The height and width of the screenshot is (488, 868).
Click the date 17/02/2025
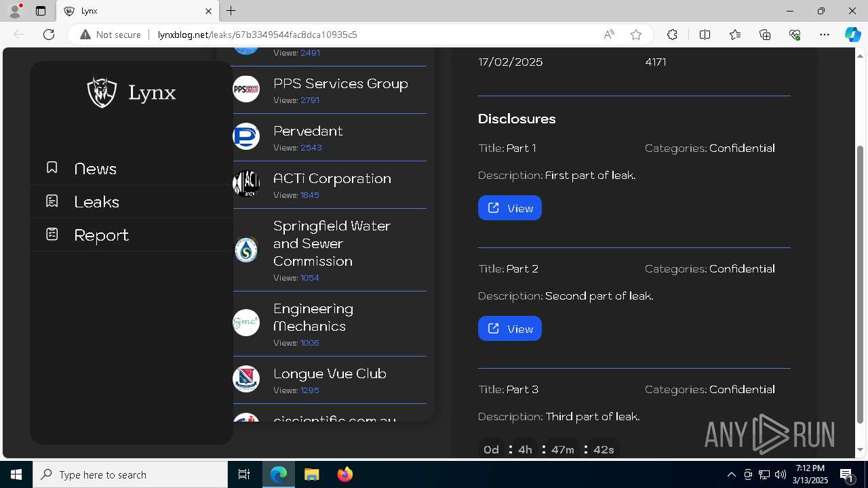[511, 62]
